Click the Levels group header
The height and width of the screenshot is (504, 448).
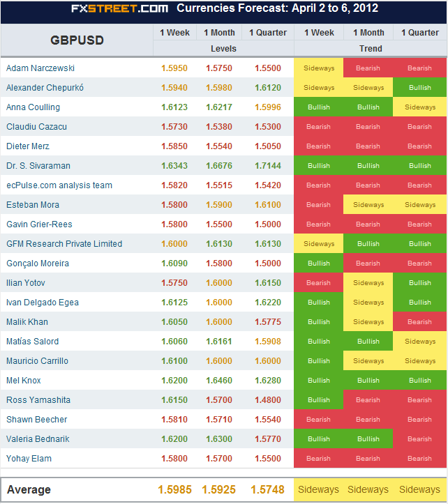click(223, 49)
